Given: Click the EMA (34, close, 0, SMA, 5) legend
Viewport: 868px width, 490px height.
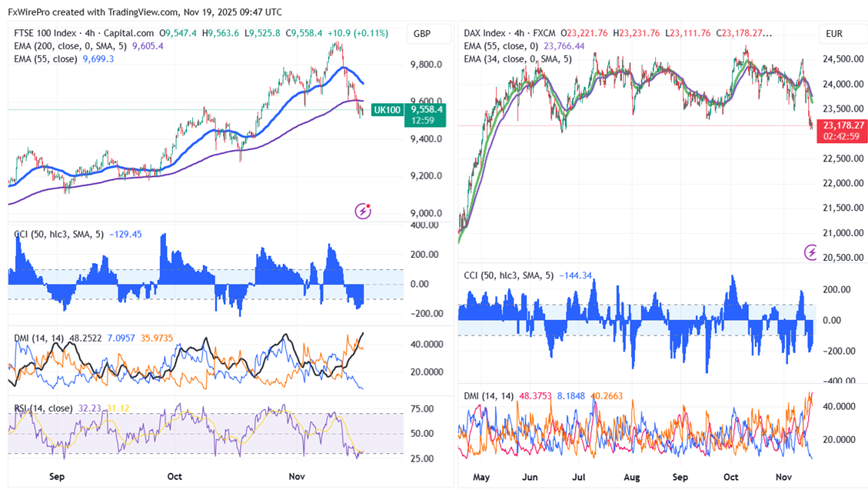Looking at the screenshot, I should click(x=517, y=58).
